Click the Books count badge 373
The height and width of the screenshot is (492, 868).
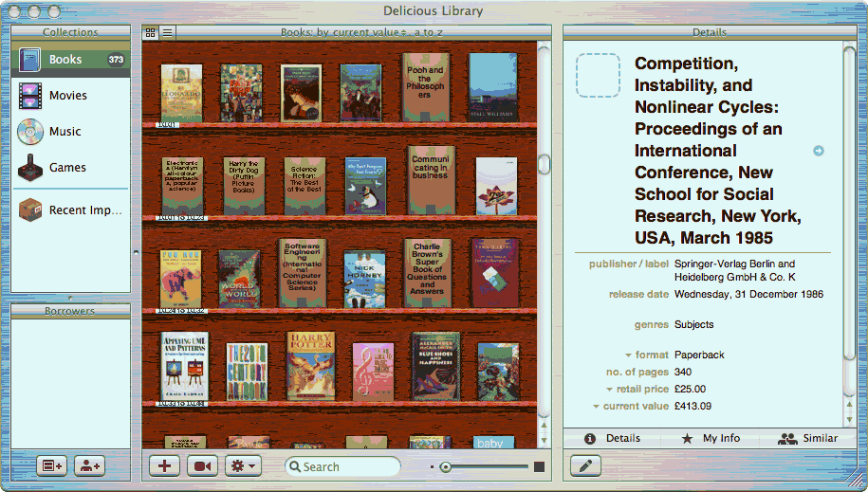pos(116,60)
